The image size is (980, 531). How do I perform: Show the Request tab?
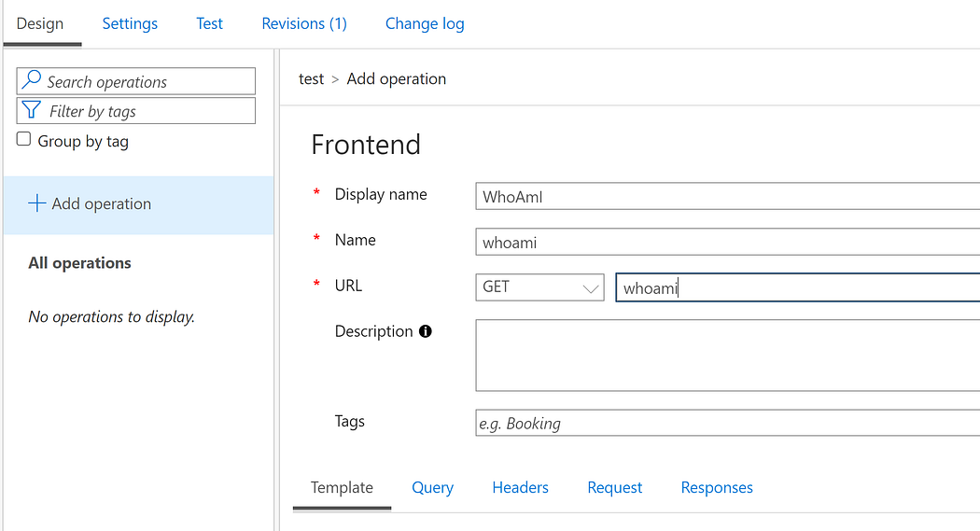pos(614,487)
